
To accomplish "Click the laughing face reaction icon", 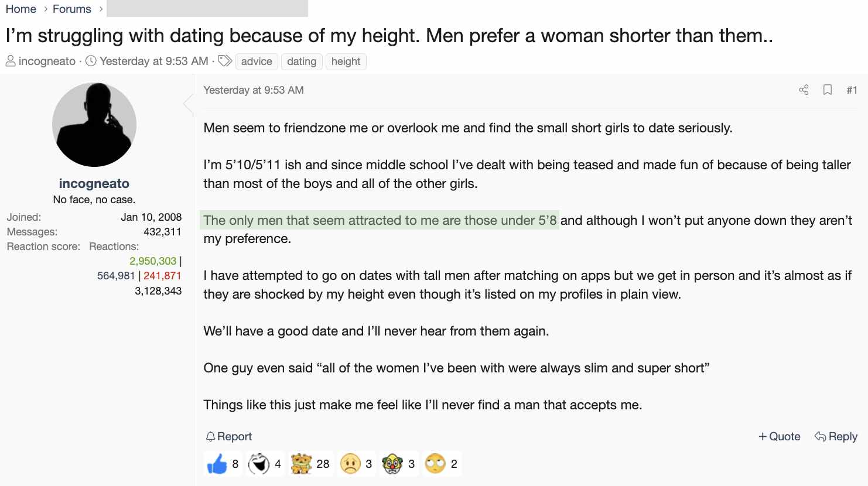I will (259, 464).
